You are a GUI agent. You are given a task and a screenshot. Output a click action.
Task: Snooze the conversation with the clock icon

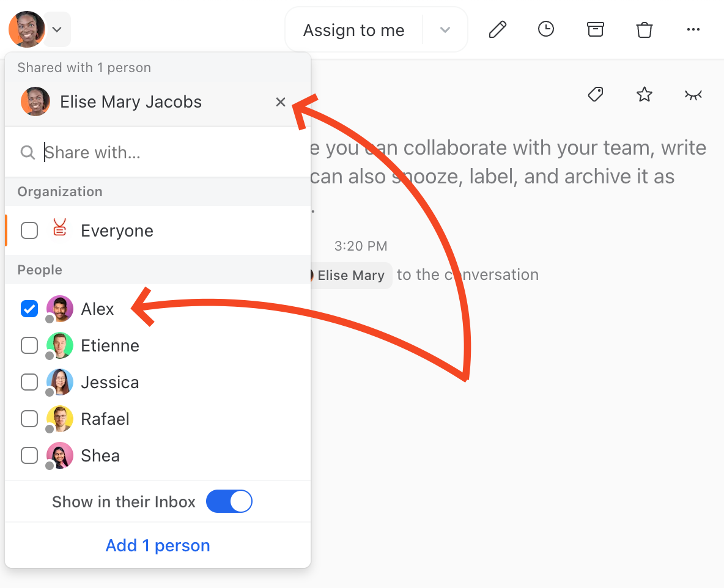545,29
